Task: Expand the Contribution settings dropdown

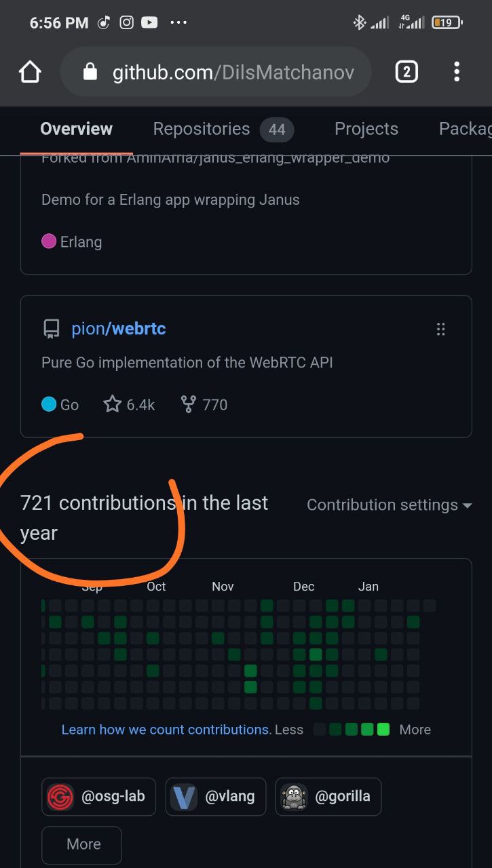Action: 390,505
